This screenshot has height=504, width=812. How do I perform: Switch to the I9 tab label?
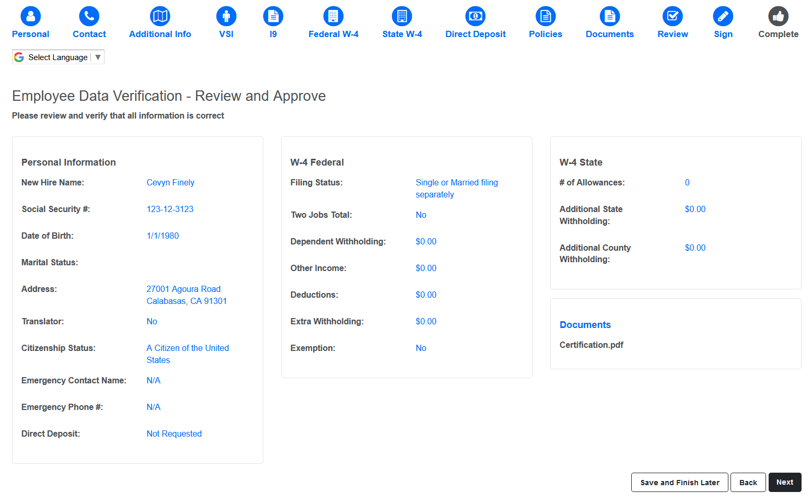(273, 34)
